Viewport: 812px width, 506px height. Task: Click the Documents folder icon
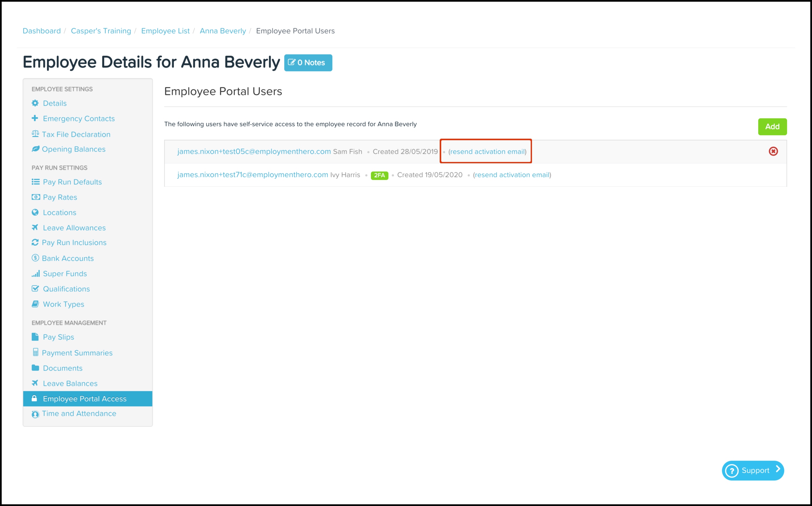coord(35,368)
